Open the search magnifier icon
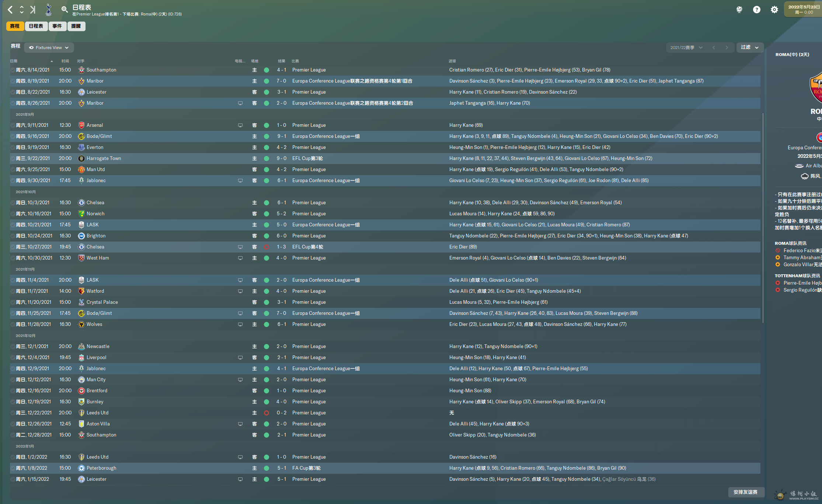The height and width of the screenshot is (504, 822). 65,10
